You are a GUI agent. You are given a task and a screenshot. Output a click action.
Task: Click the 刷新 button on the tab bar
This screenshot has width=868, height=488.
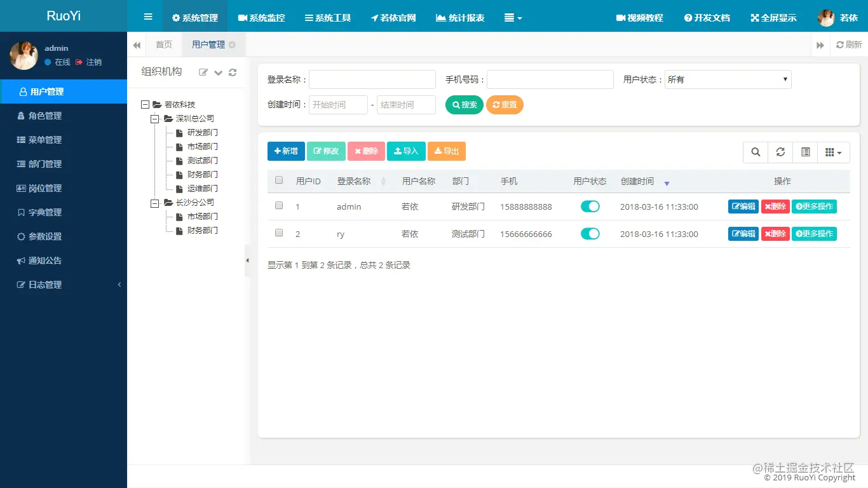849,44
